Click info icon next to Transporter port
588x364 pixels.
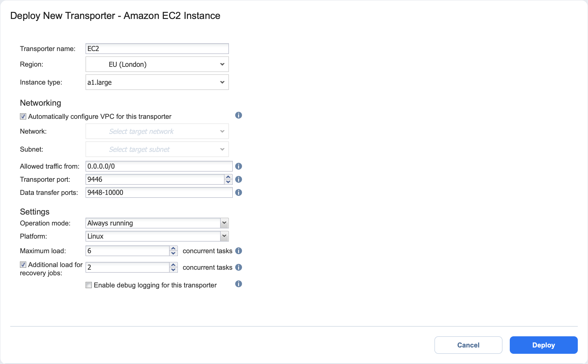click(238, 179)
